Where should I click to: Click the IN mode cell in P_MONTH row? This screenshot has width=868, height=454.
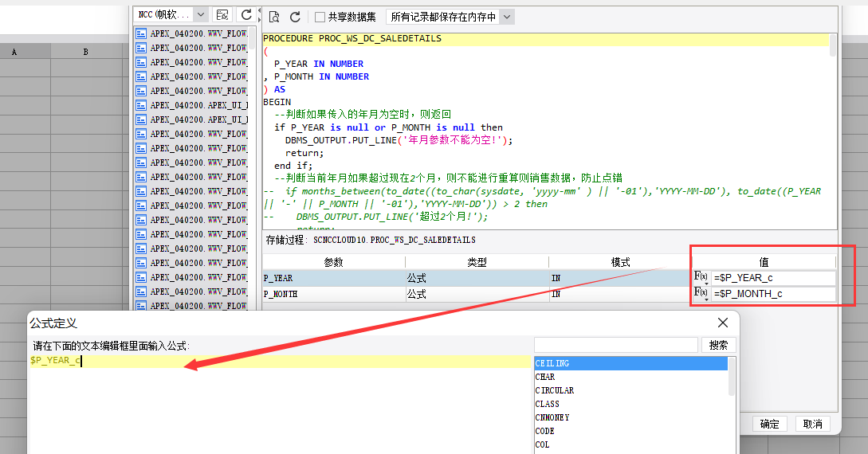click(620, 294)
